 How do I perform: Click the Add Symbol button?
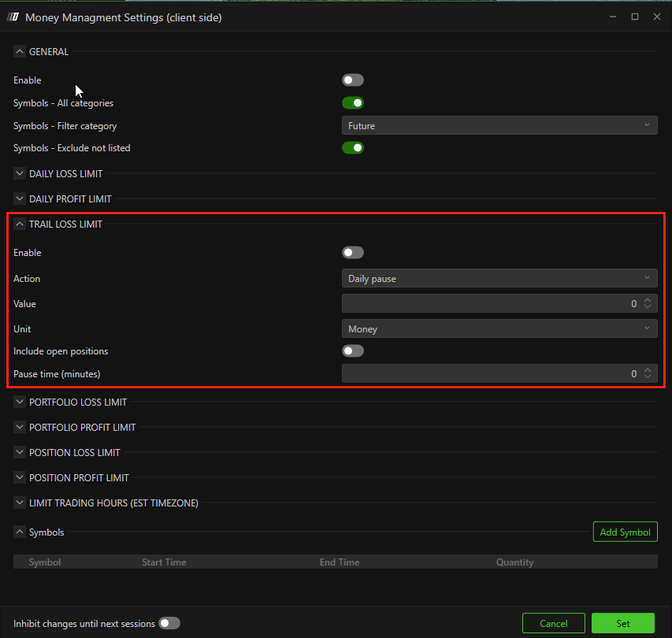625,532
